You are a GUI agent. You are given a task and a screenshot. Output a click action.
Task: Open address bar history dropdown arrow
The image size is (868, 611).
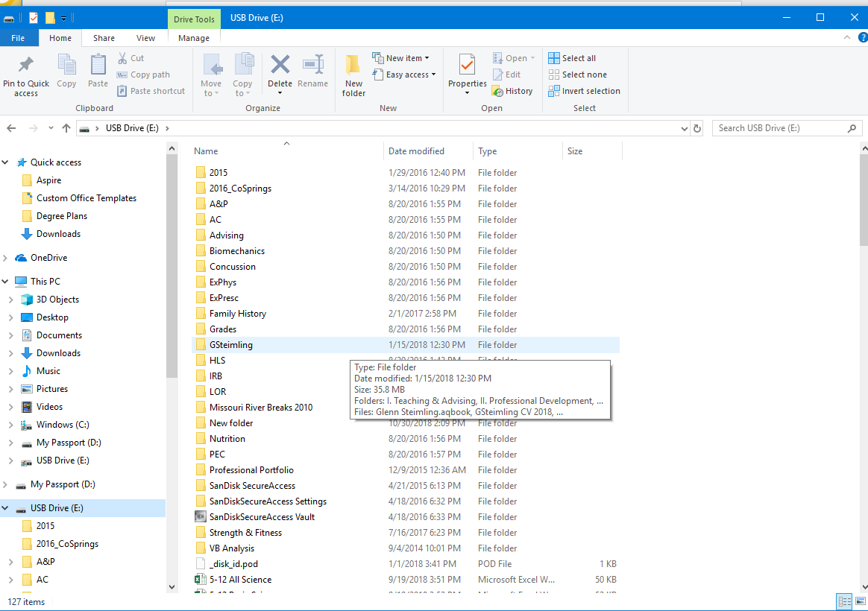click(x=685, y=128)
